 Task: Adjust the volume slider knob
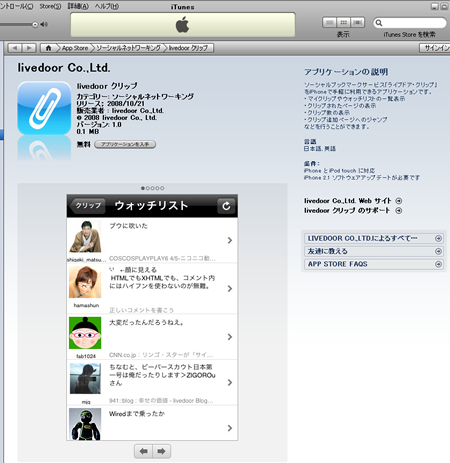(x=35, y=25)
